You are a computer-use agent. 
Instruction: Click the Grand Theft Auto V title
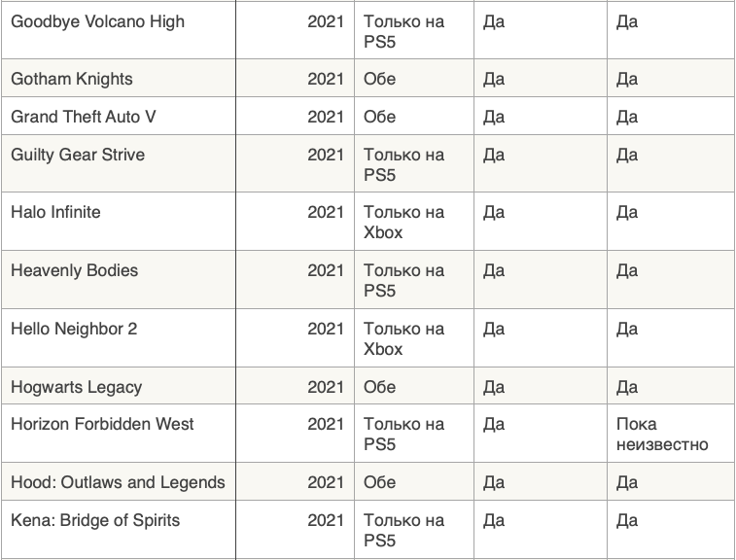click(84, 117)
